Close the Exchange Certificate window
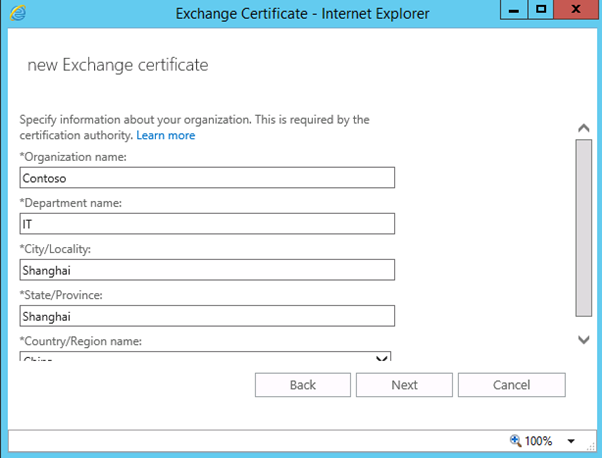Screen dimensions: 602x458 (x=576, y=10)
